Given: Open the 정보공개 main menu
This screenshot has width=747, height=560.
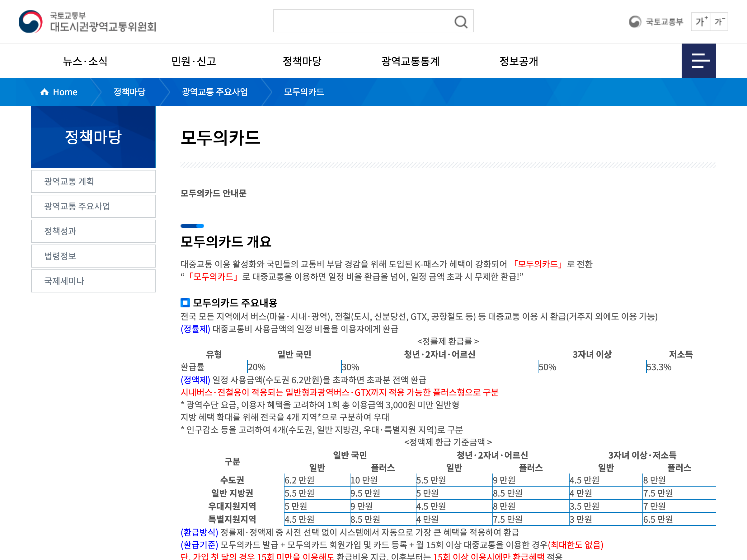Looking at the screenshot, I should point(519,61).
